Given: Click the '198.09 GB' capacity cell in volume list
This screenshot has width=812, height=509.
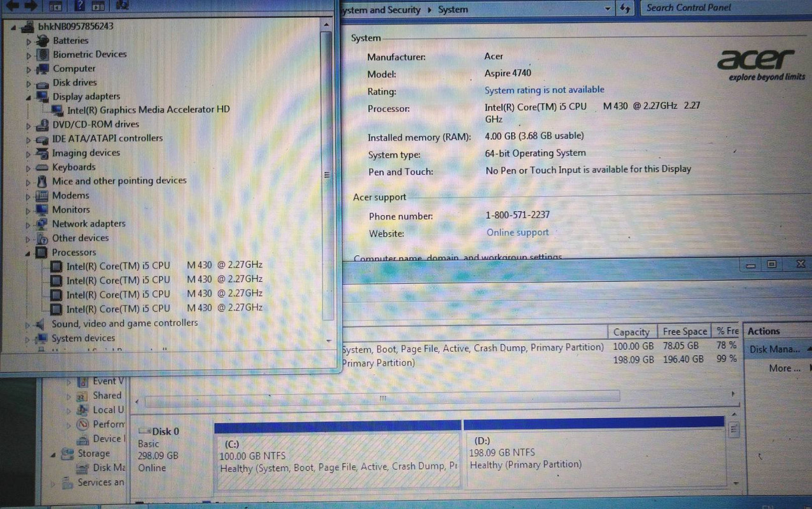Looking at the screenshot, I should point(633,360).
